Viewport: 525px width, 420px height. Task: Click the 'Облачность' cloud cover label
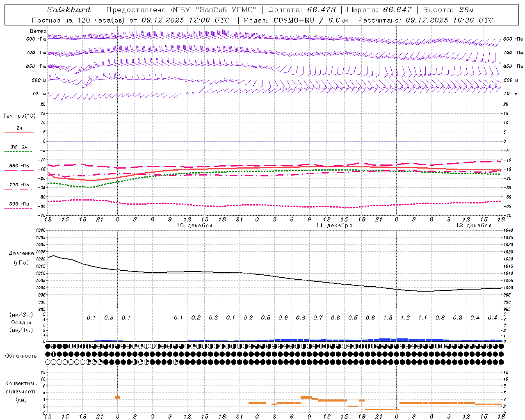(x=21, y=356)
